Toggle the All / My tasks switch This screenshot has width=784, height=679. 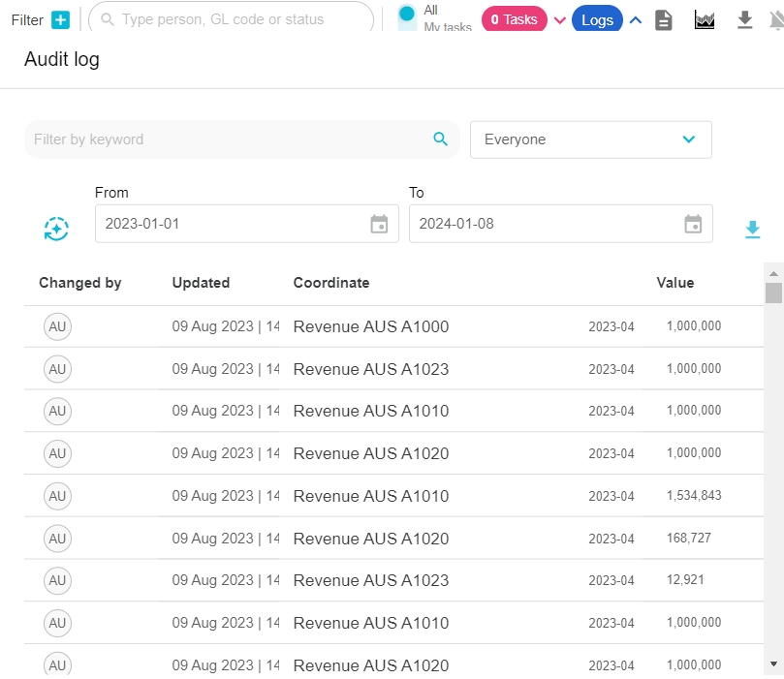tap(407, 15)
